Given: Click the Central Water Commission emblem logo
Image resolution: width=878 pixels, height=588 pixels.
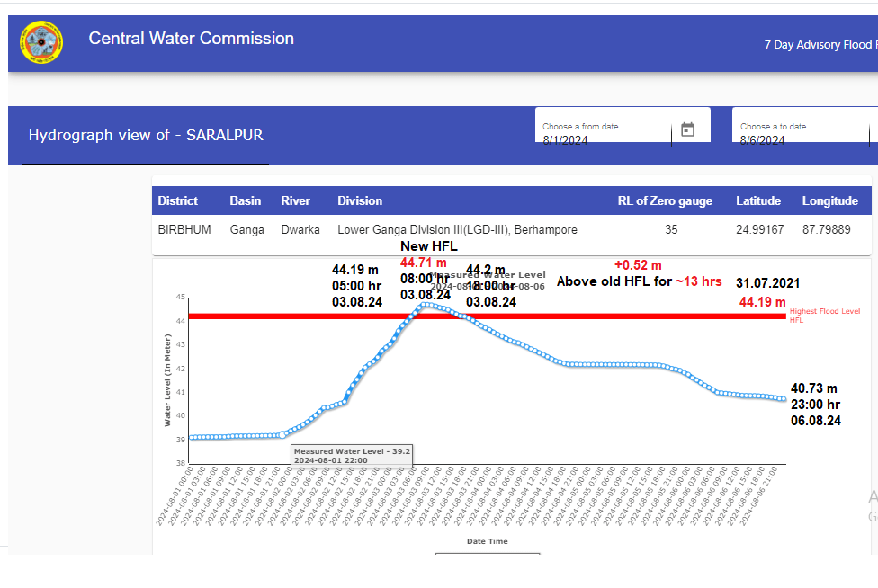Looking at the screenshot, I should 41,42.
